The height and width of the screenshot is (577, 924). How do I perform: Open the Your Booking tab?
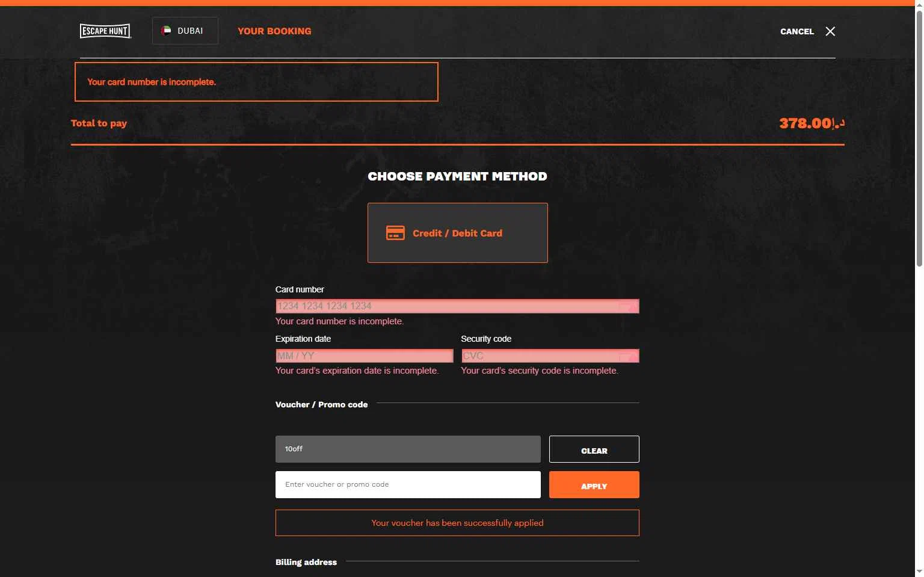point(274,31)
